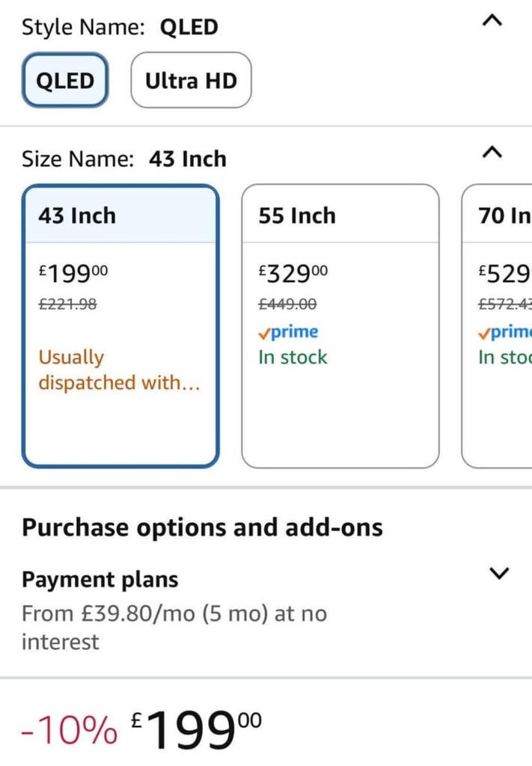Viewport: 532px width, 766px height.
Task: Click the prime badge on 70 Inch card
Action: [505, 331]
